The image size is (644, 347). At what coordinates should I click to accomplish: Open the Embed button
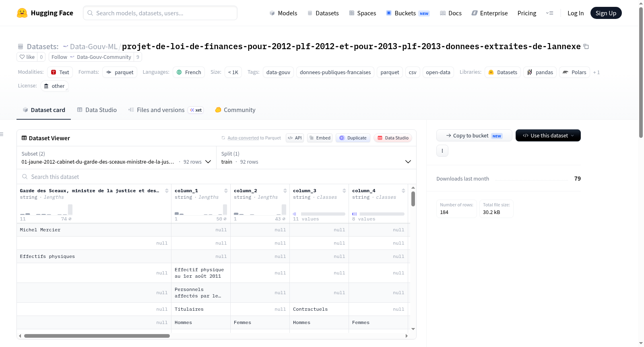tap(320, 138)
